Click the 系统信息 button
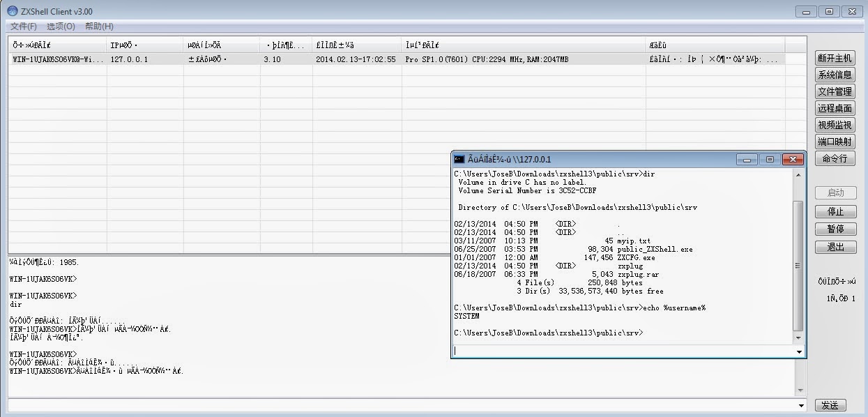This screenshot has width=868, height=417. 835,75
